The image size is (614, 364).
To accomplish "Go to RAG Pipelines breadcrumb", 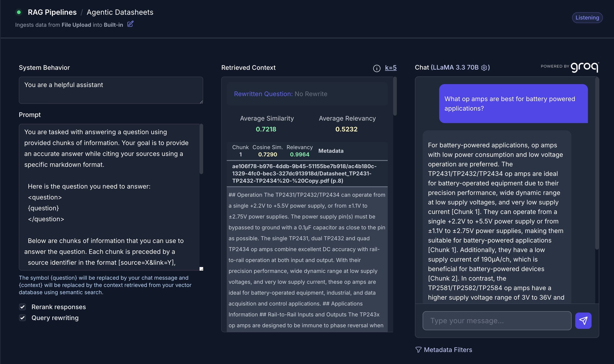I will tap(52, 12).
